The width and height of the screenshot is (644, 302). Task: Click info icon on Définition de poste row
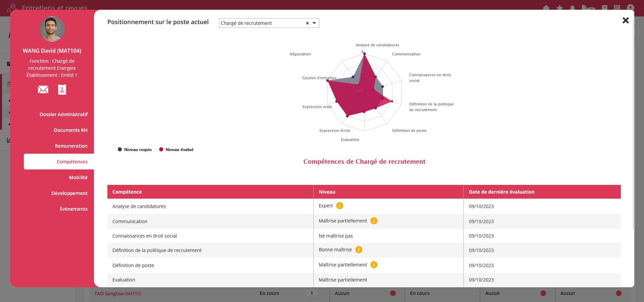374,265
